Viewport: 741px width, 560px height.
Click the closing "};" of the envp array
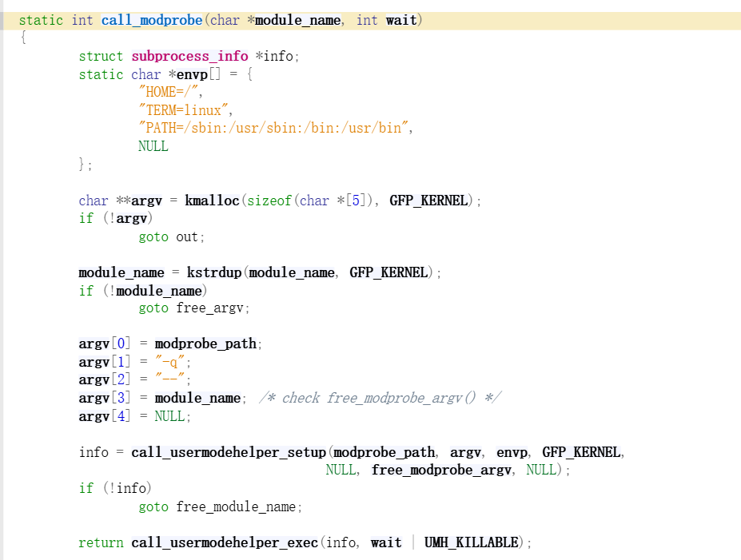point(86,165)
